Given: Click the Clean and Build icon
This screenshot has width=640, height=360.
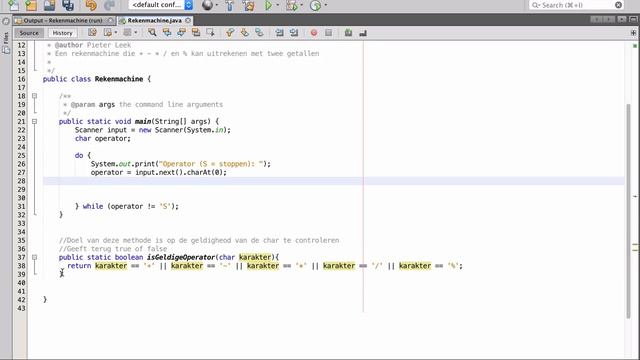Looking at the screenshot, I should click(x=249, y=5).
